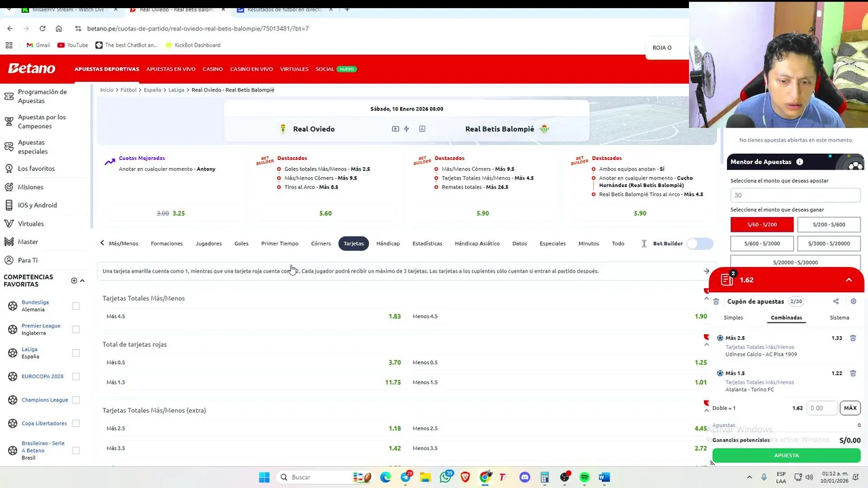The width and height of the screenshot is (868, 488).
Task: Add Bet Builder Destacados odds 5.60
Action: 325,213
